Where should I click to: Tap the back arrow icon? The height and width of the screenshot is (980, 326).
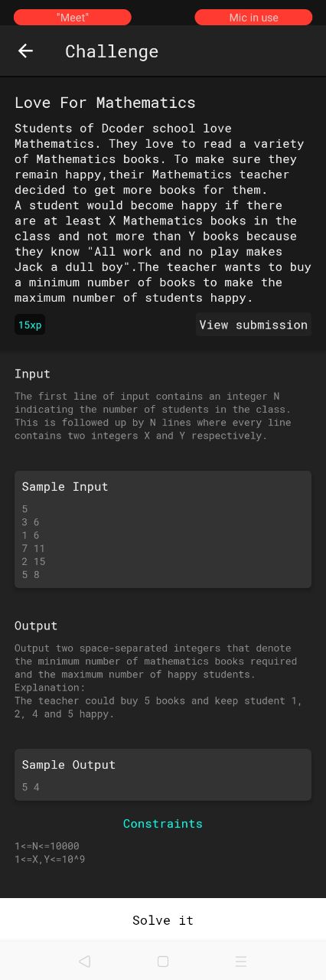[x=26, y=51]
